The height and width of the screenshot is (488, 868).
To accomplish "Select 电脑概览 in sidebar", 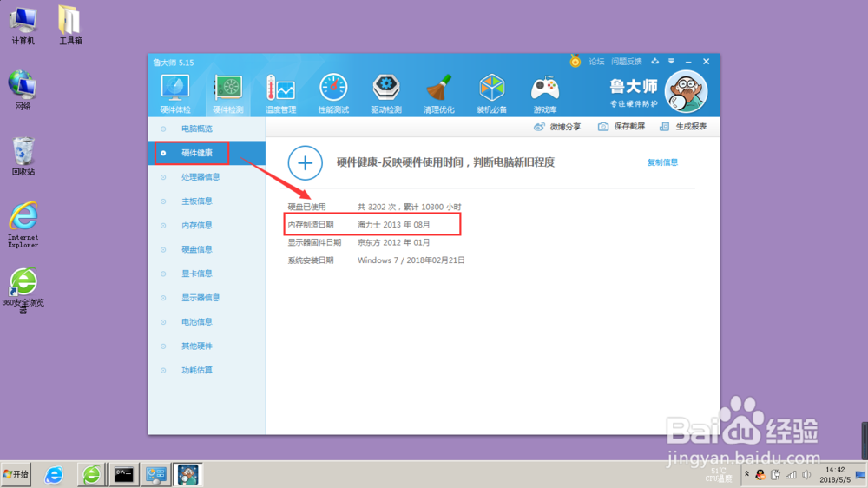I will (207, 129).
